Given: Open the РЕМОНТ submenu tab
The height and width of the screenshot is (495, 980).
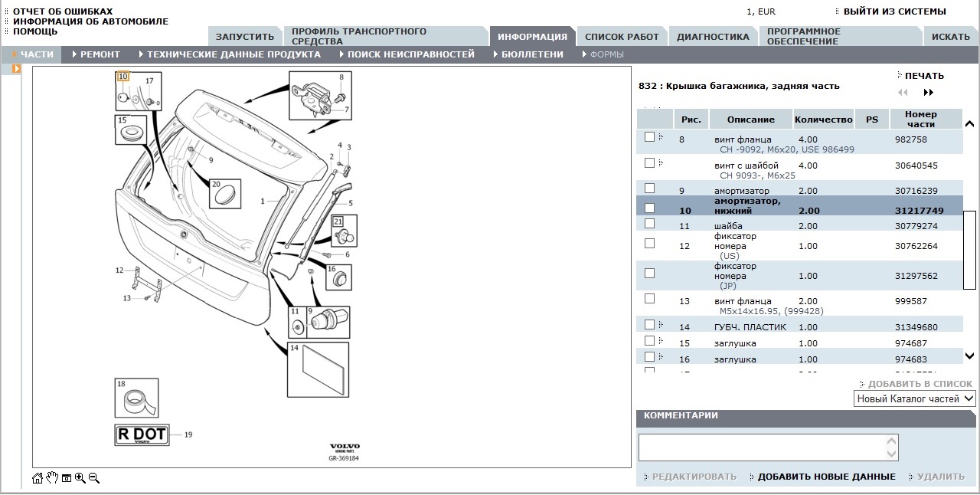Looking at the screenshot, I should tap(100, 54).
